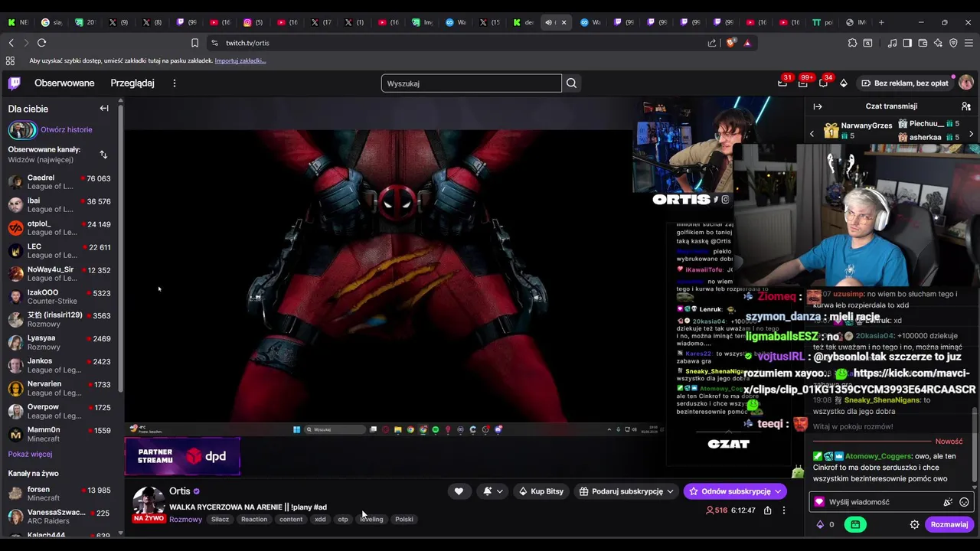Open Brave VPN shield icon
Viewport: 980px width, 551px height.
pos(953,43)
